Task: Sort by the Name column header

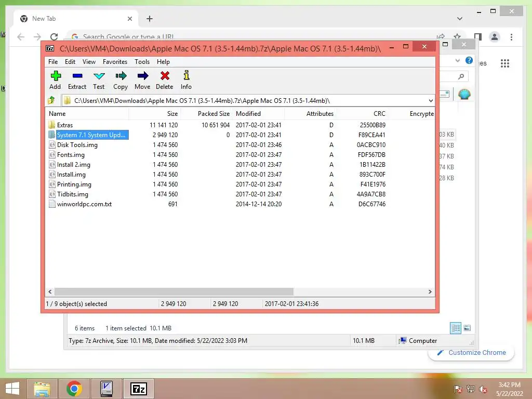Action: (x=87, y=114)
